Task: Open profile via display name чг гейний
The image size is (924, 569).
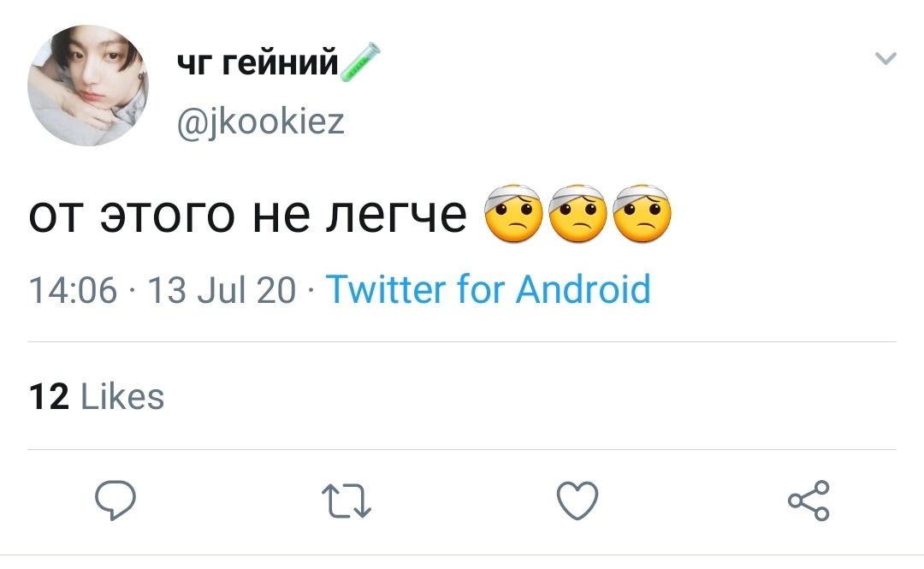Action: (x=258, y=62)
